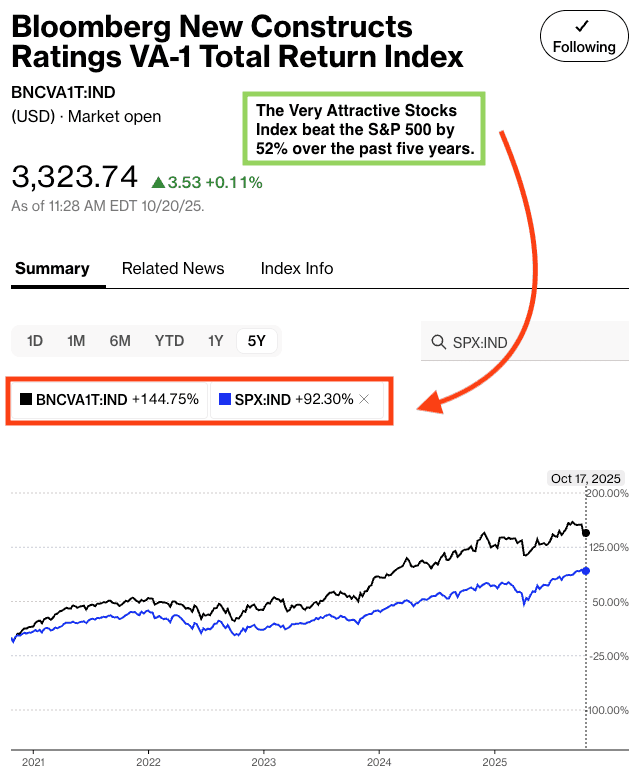The image size is (644, 776).
Task: Click the blue SPX chart endpoint dot
Action: tap(586, 571)
